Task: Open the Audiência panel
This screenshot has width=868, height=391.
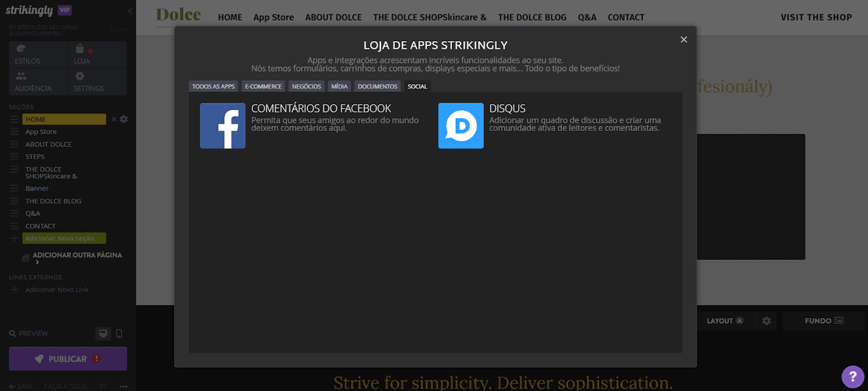Action: [38, 82]
